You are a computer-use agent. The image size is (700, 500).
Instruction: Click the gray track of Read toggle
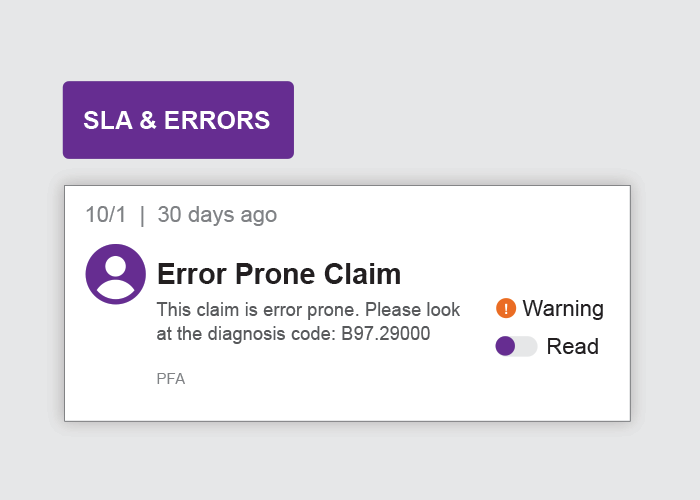[x=527, y=346]
